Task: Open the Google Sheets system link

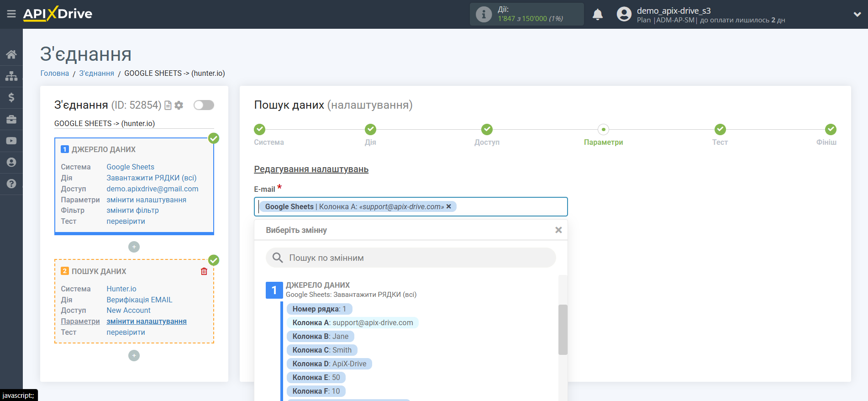Action: [x=131, y=167]
